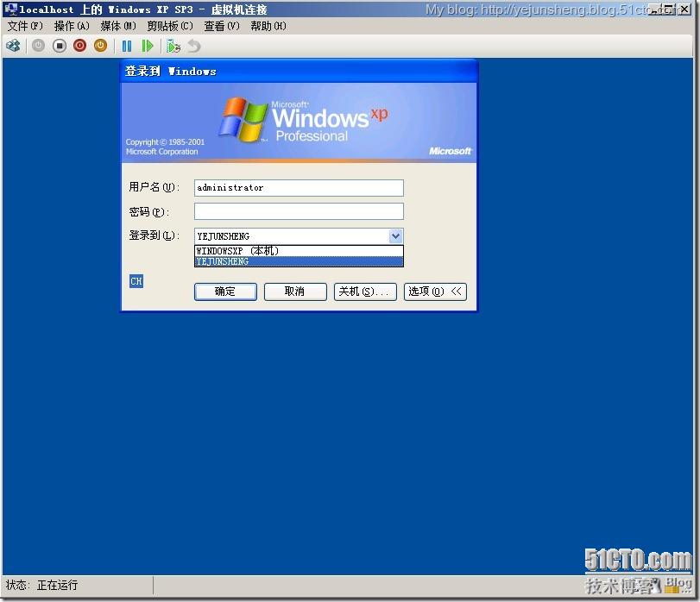700x602 pixels.
Task: Click the CH input language indicator
Action: coord(136,281)
